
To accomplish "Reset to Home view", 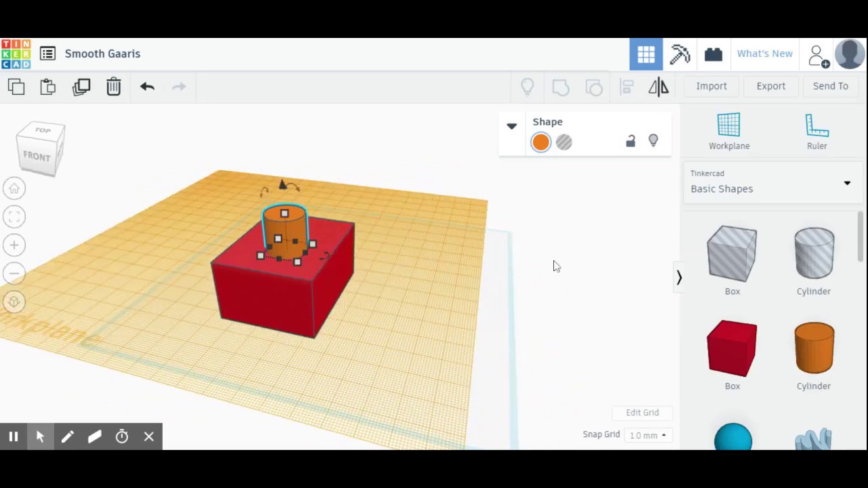I will 14,188.
